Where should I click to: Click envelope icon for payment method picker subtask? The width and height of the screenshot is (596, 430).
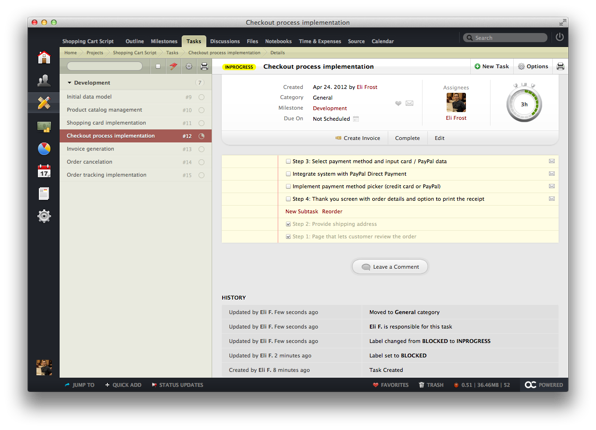point(552,186)
